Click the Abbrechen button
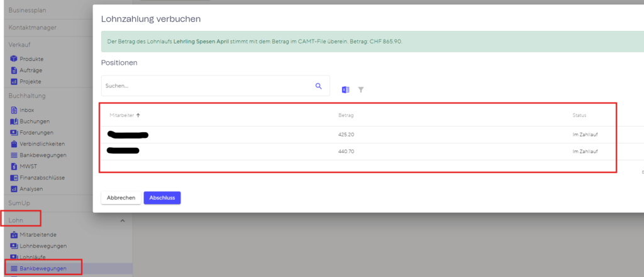 click(x=121, y=198)
